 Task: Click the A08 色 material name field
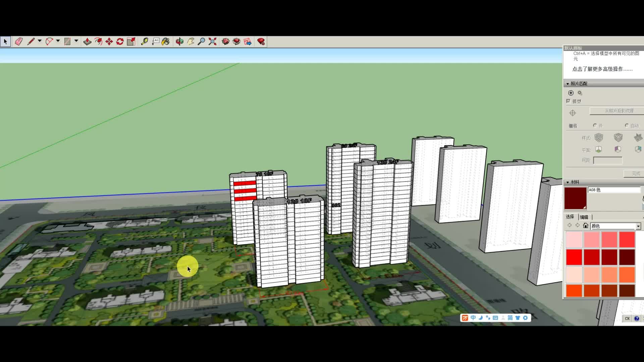click(x=614, y=190)
